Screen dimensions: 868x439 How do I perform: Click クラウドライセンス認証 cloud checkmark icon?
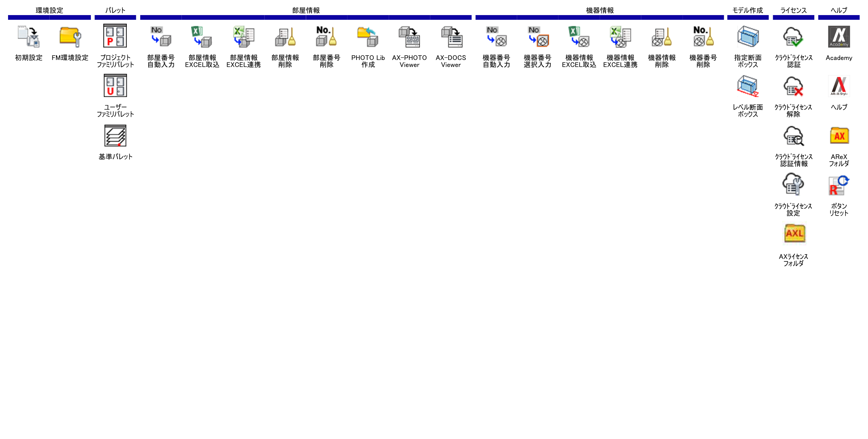[793, 37]
